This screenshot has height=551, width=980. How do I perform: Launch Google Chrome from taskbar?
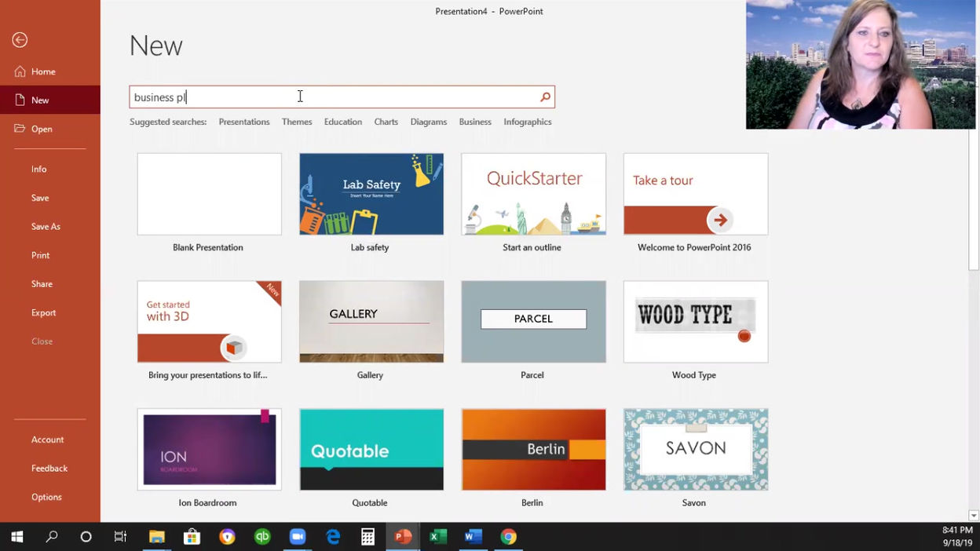[x=509, y=537]
